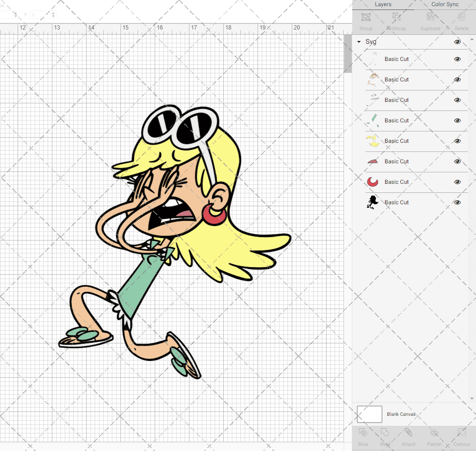Click the UnGroup icon
Screen dimensions: 476x451
click(396, 17)
